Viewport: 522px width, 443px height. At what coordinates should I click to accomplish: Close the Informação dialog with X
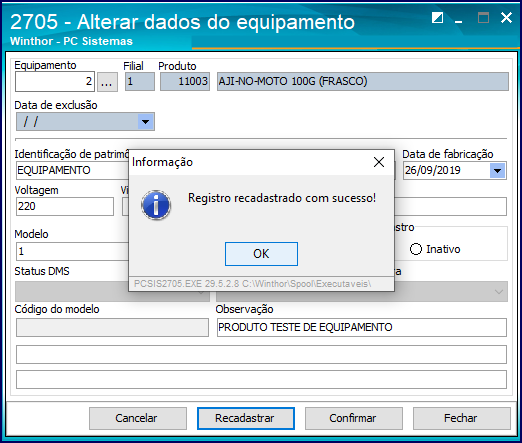pyautogui.click(x=379, y=162)
